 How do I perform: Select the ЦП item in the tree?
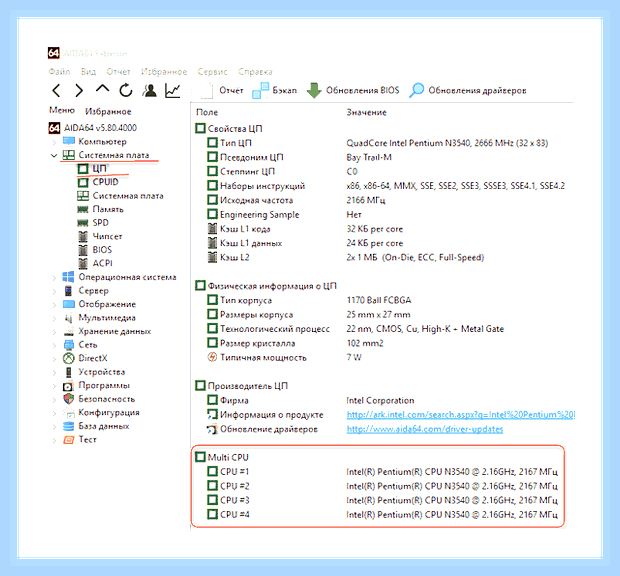click(x=93, y=169)
